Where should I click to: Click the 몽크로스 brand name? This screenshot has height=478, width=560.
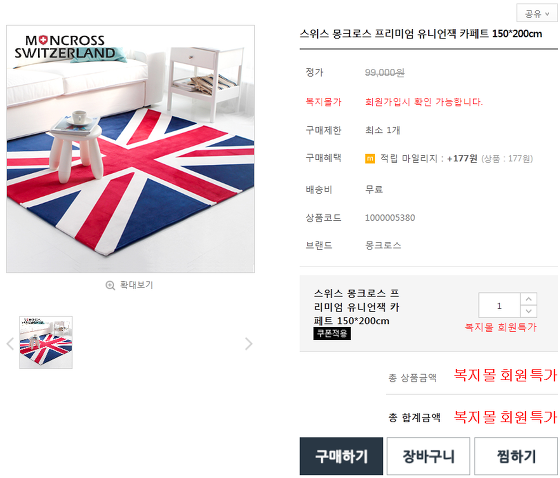click(x=383, y=245)
